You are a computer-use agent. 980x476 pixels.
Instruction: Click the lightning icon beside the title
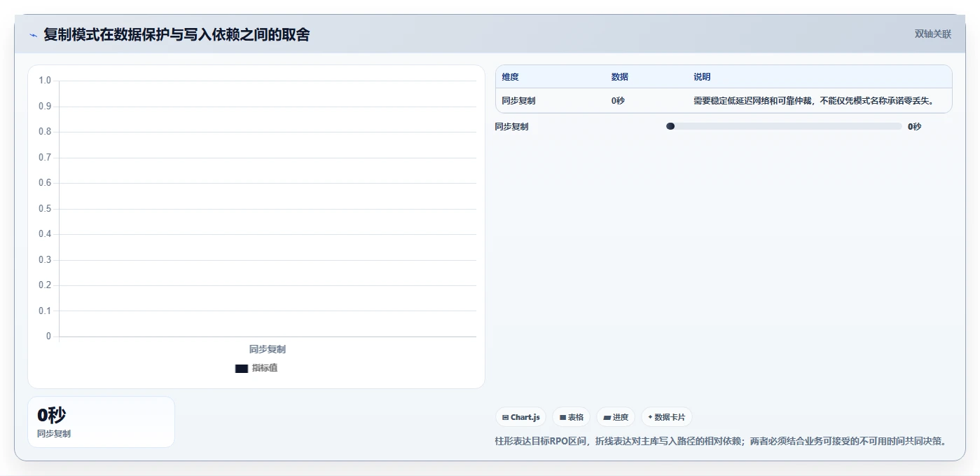tap(33, 35)
